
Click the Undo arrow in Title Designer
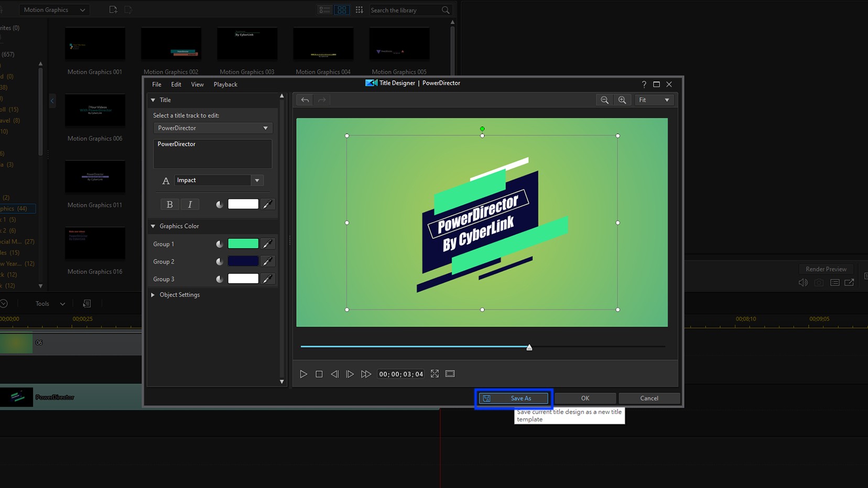point(305,100)
